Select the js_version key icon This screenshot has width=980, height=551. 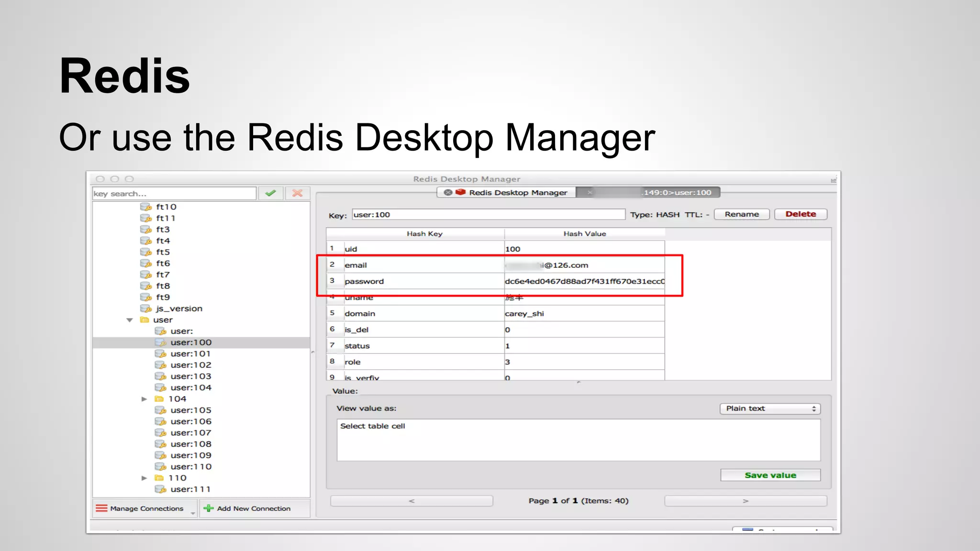click(145, 309)
